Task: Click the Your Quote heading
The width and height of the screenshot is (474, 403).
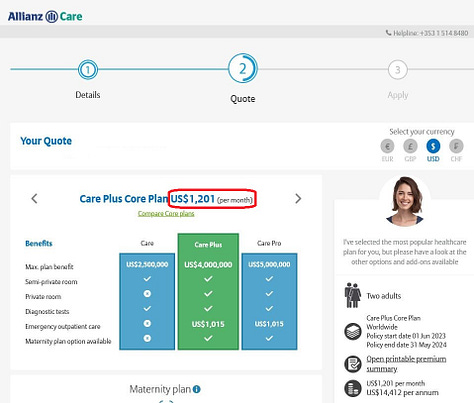Action: coord(46,141)
